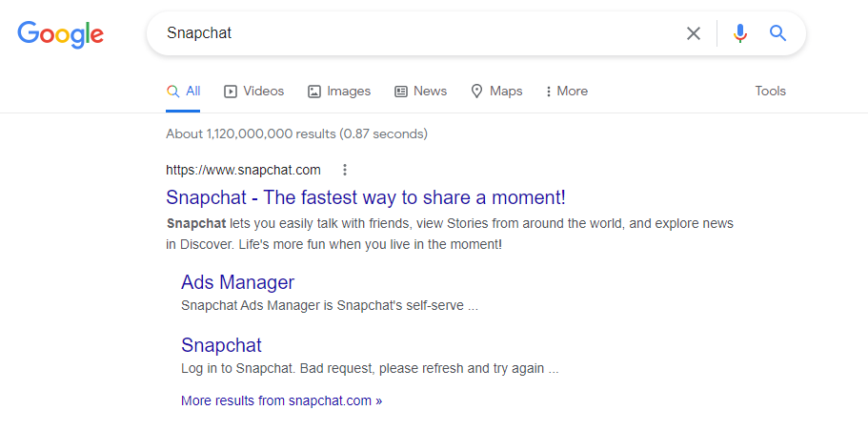This screenshot has height=431, width=868.
Task: Open "Snapchat - The fastest way" result
Action: (x=365, y=197)
